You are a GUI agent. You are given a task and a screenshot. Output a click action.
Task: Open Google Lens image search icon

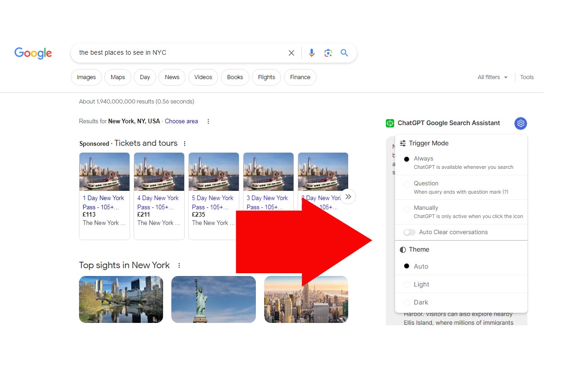coord(328,53)
